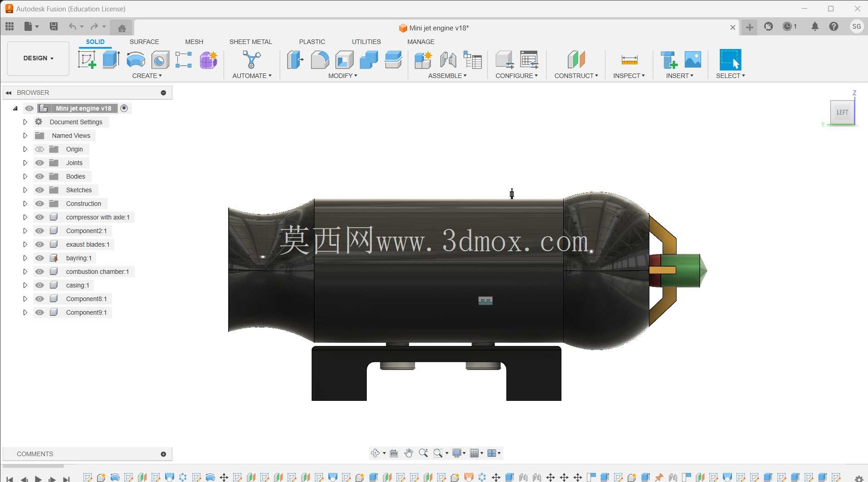
Task: Switch to the PLASTIC tab
Action: pyautogui.click(x=312, y=42)
